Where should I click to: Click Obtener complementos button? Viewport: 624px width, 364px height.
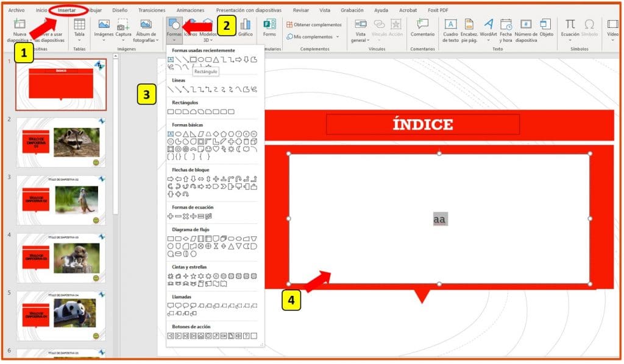click(314, 24)
